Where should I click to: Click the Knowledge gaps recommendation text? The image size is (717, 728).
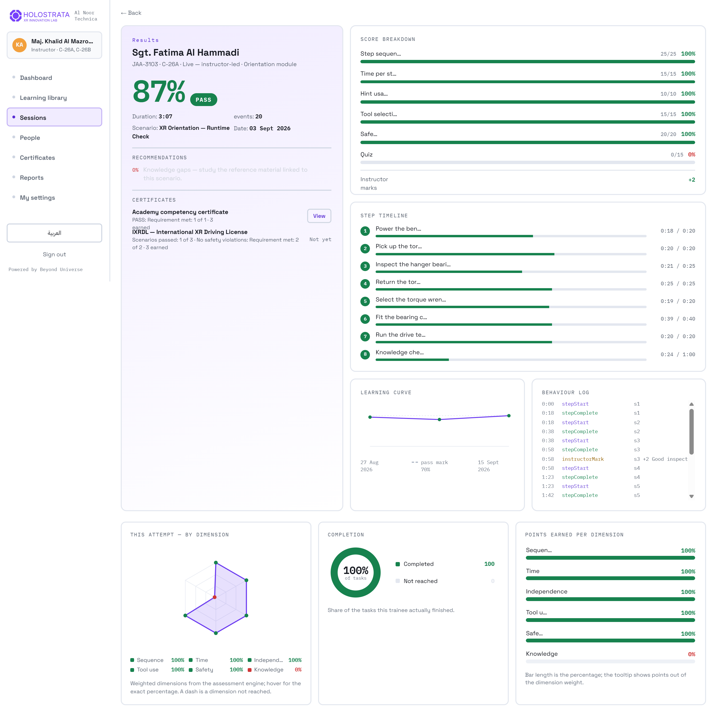[x=225, y=174]
